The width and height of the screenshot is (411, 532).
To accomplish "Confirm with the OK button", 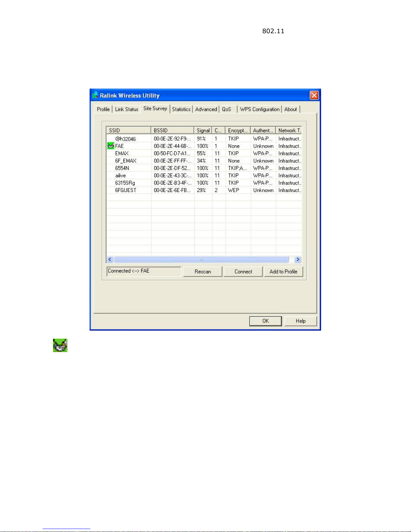I will point(265,321).
